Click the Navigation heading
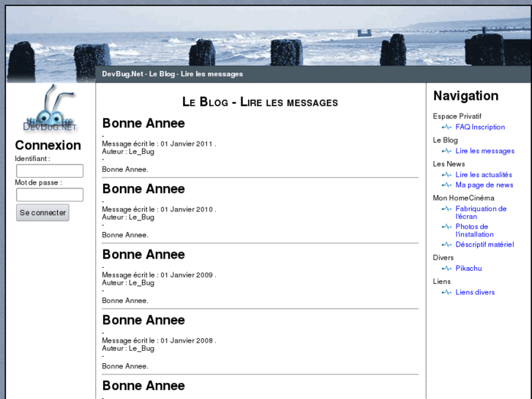The width and height of the screenshot is (532, 399). [466, 96]
